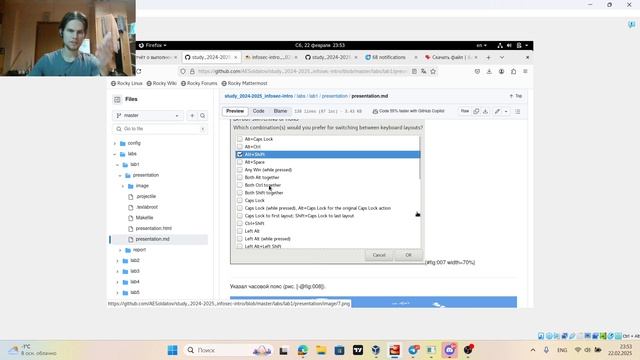Screen dimensions: 640x360
Task: Check the Alt+Ctrl checkbox
Action: 240,147
